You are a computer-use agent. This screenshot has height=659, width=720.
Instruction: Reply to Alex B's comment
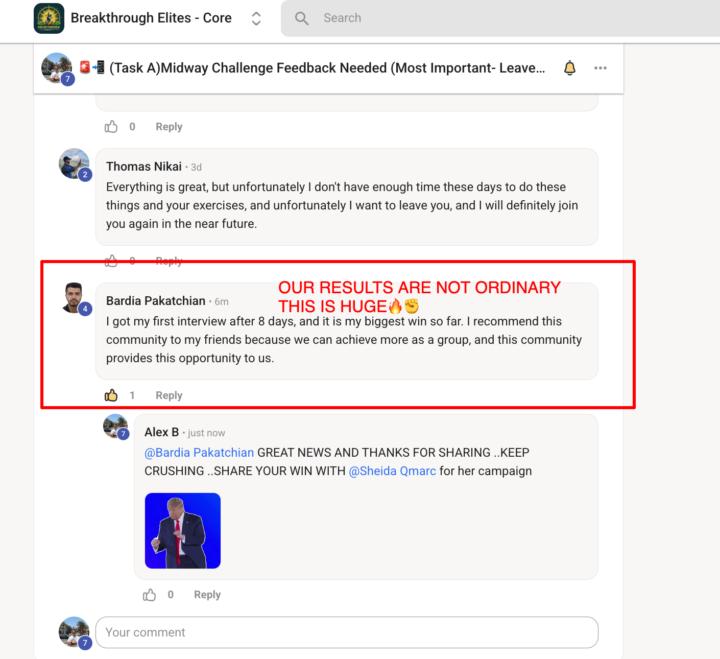coord(207,595)
